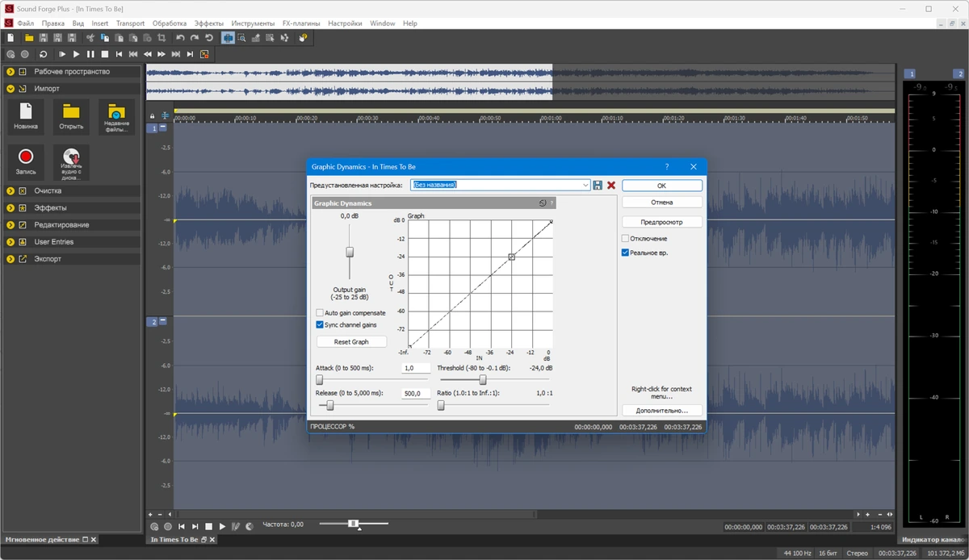
Task: Open the Файл menu
Action: (25, 23)
